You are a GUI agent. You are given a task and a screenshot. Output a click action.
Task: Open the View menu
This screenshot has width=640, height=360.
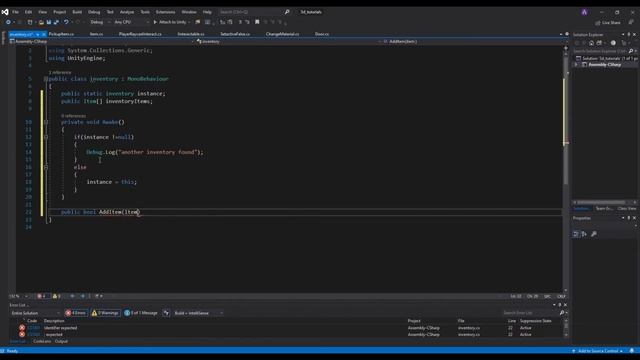(42, 12)
